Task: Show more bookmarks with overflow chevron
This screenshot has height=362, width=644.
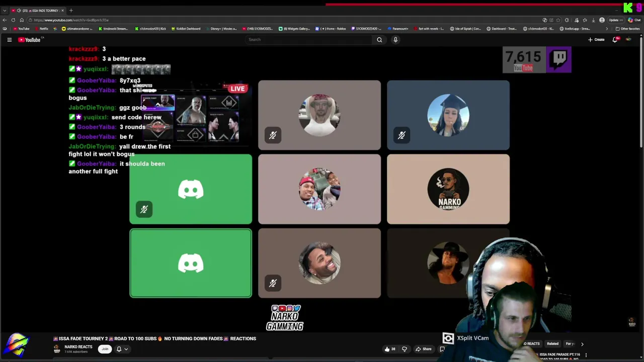Action: click(606, 29)
